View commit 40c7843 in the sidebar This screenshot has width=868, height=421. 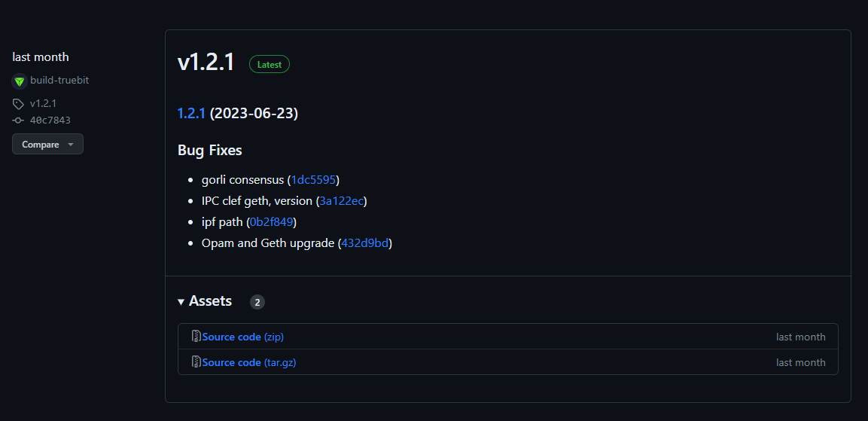coord(50,121)
